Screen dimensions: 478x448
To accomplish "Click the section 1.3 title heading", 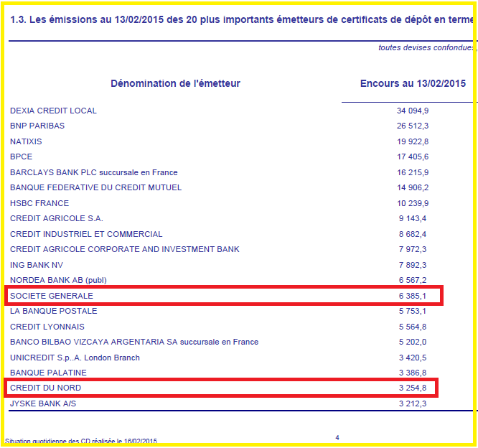I will pos(242,20).
